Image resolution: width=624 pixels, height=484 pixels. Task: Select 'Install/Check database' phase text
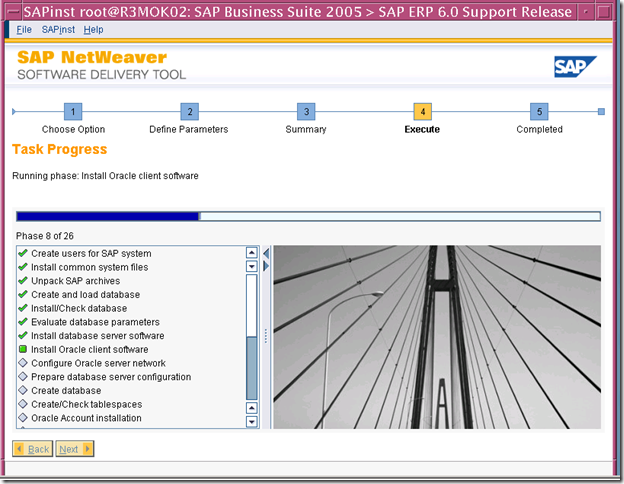click(79, 308)
